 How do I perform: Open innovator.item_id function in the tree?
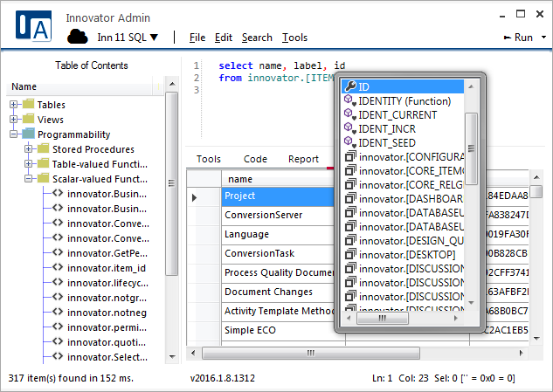[x=107, y=268]
